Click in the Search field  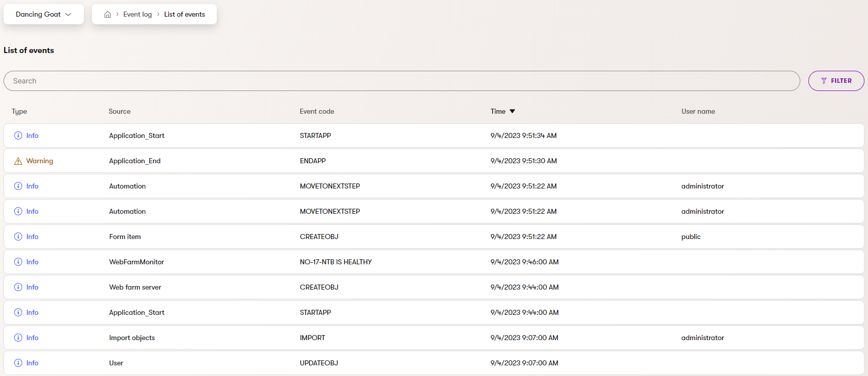coord(402,81)
